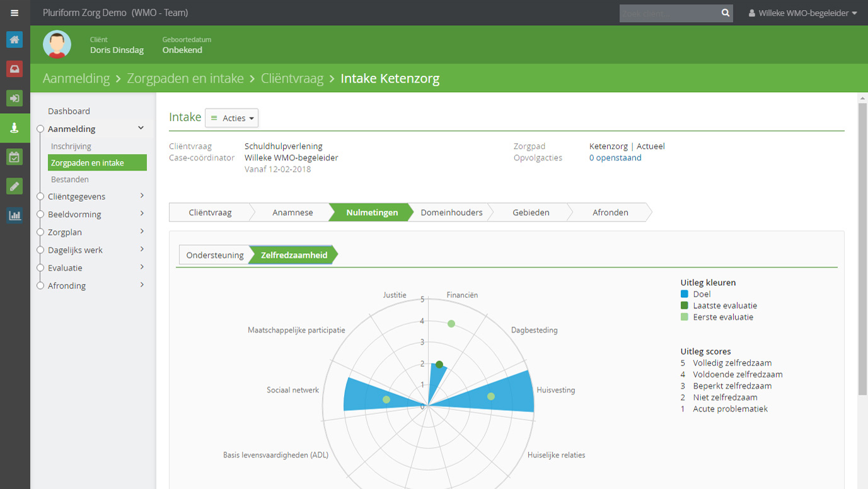
Task: Open the calendar check sidebar icon
Action: 14,157
